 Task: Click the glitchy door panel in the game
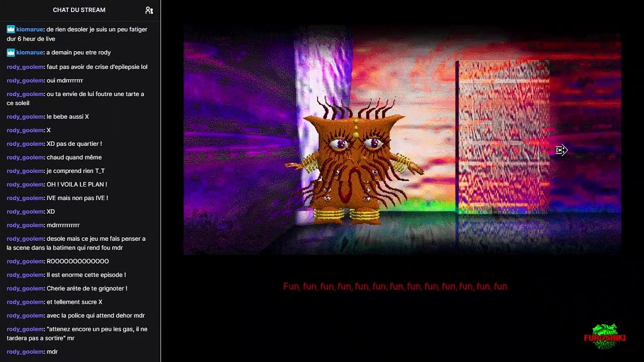click(503, 137)
